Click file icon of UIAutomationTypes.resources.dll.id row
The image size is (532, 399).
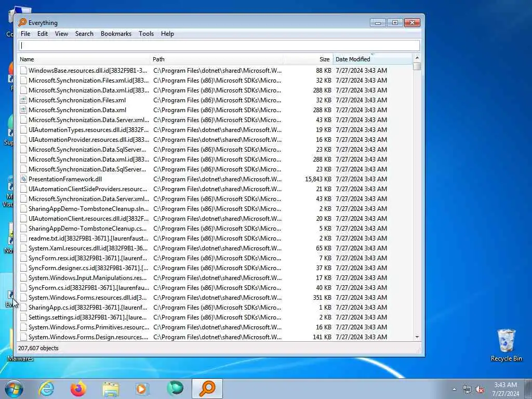[x=23, y=129]
